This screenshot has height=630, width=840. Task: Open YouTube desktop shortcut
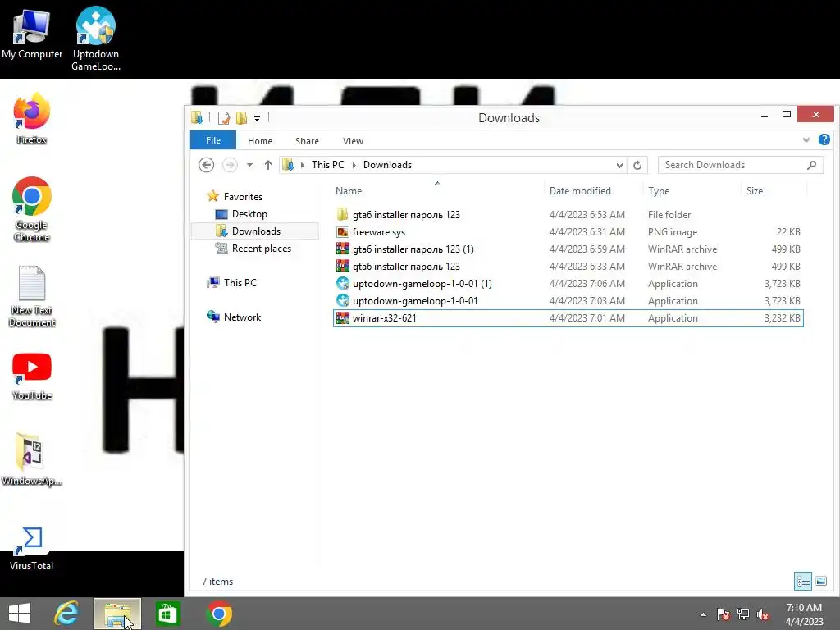(x=32, y=376)
